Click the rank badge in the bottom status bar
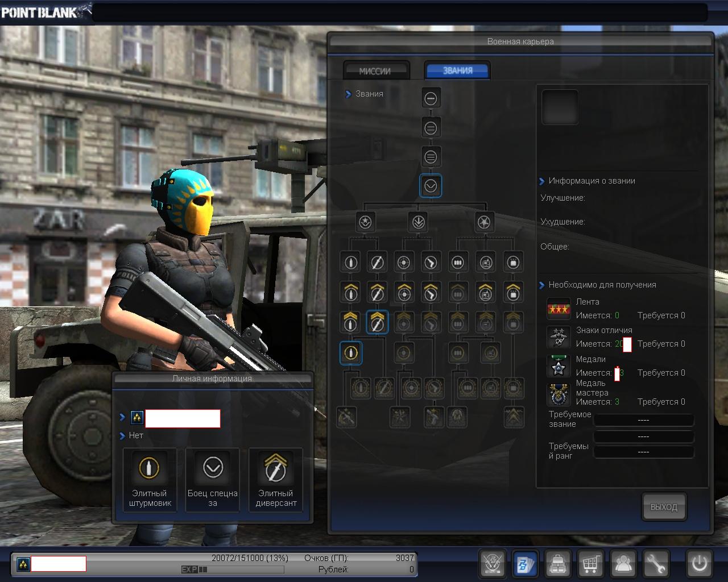 23,564
